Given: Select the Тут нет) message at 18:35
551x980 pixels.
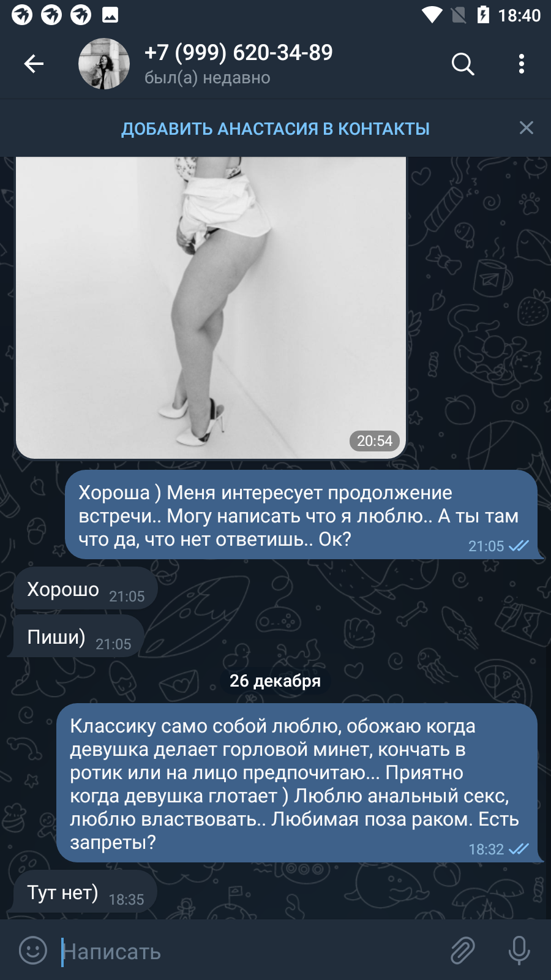Looking at the screenshot, I should click(x=86, y=892).
